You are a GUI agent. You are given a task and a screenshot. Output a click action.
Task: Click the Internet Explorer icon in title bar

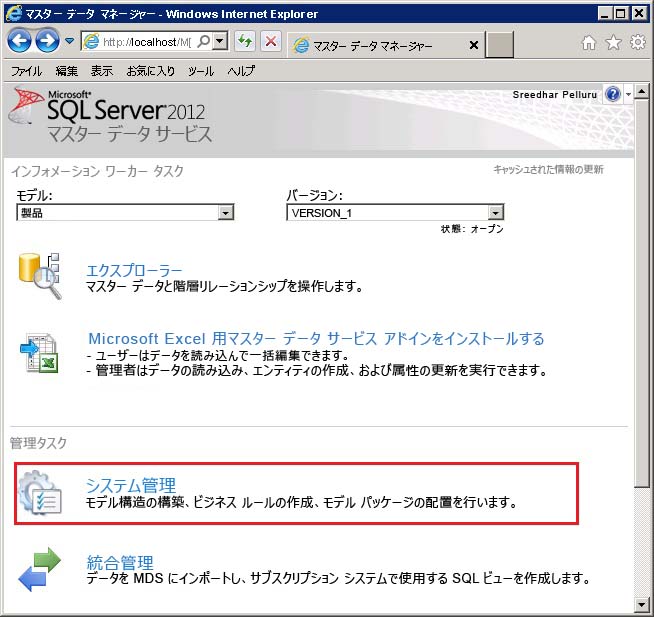[x=13, y=13]
